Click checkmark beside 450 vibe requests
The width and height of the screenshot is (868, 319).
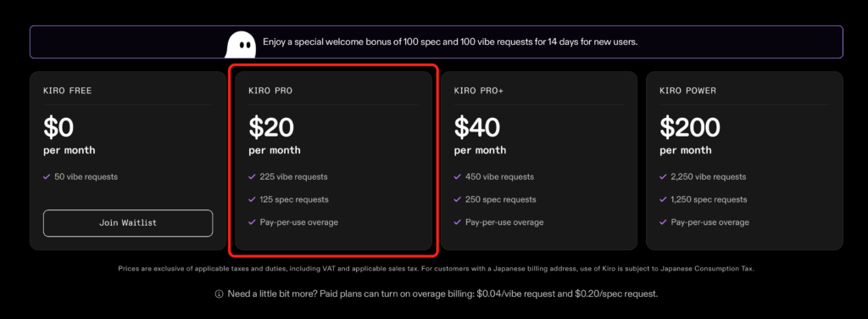(x=457, y=176)
